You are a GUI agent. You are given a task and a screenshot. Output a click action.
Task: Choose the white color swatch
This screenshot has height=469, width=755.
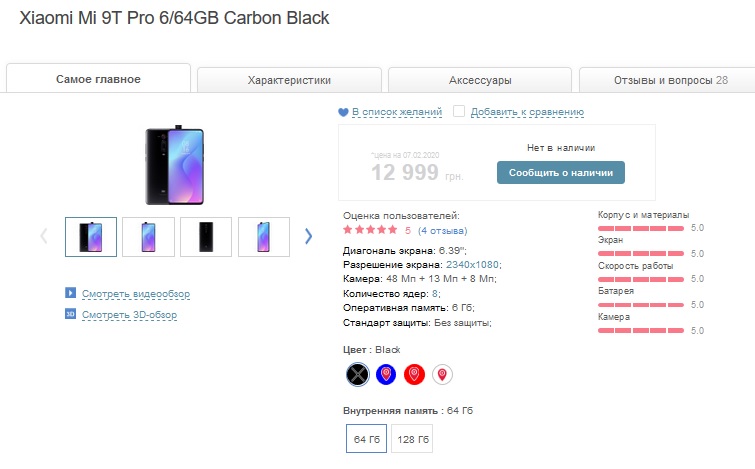click(442, 375)
